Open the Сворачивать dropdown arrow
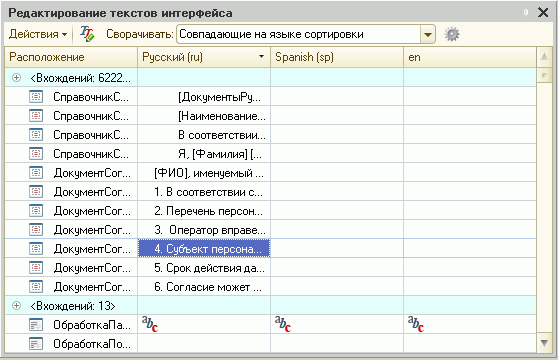 click(428, 35)
